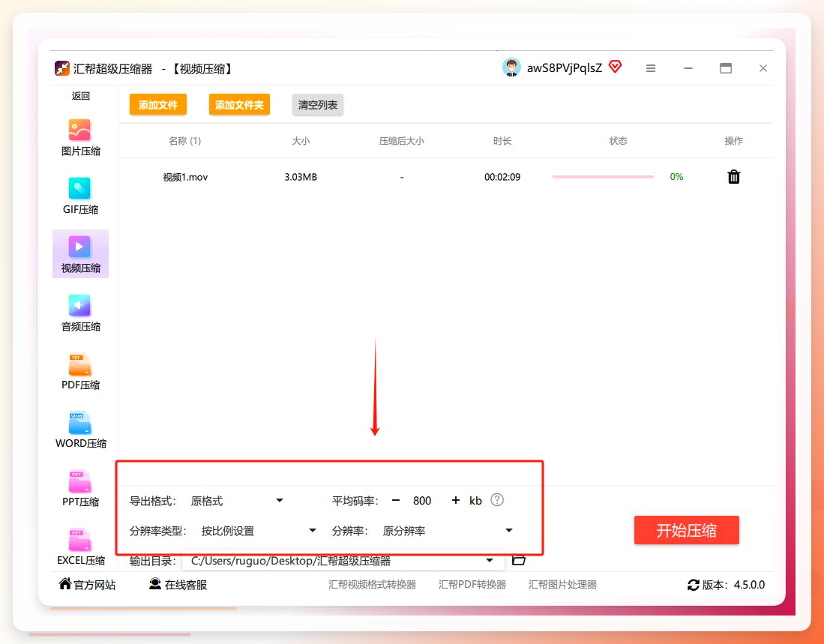Open GIF压缩 tool in sidebar
The width and height of the screenshot is (824, 644).
pyautogui.click(x=80, y=196)
